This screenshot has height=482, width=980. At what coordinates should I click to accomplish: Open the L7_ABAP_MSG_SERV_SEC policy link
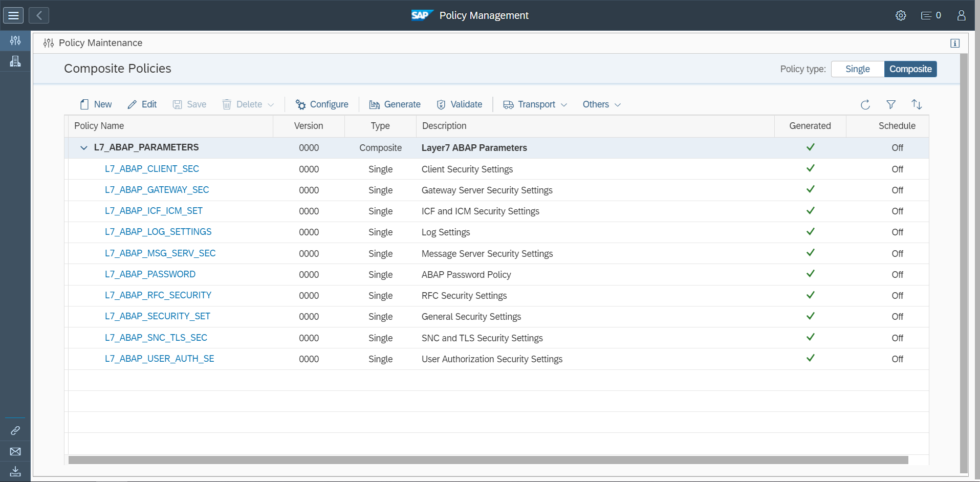pyautogui.click(x=160, y=253)
